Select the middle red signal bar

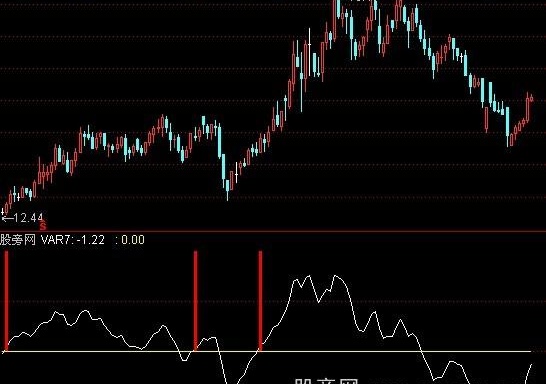(x=195, y=300)
